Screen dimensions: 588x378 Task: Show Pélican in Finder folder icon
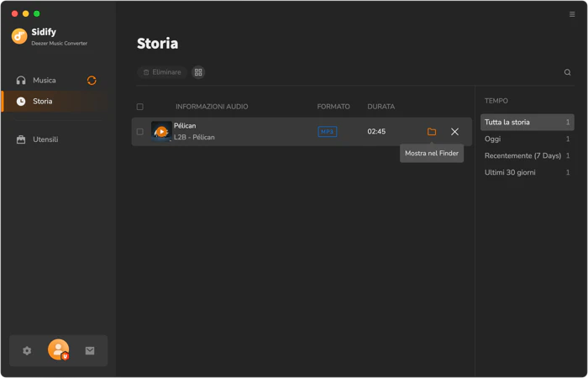(x=432, y=132)
